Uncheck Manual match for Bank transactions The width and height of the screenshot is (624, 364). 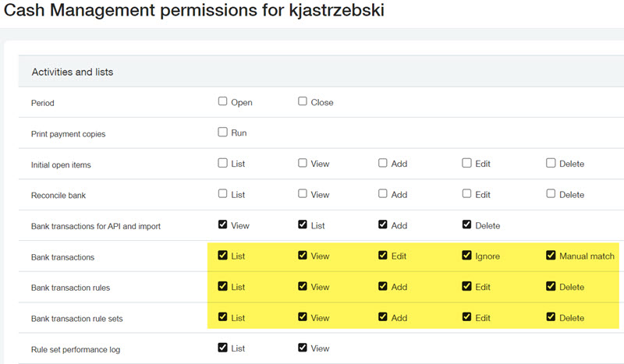tap(551, 255)
